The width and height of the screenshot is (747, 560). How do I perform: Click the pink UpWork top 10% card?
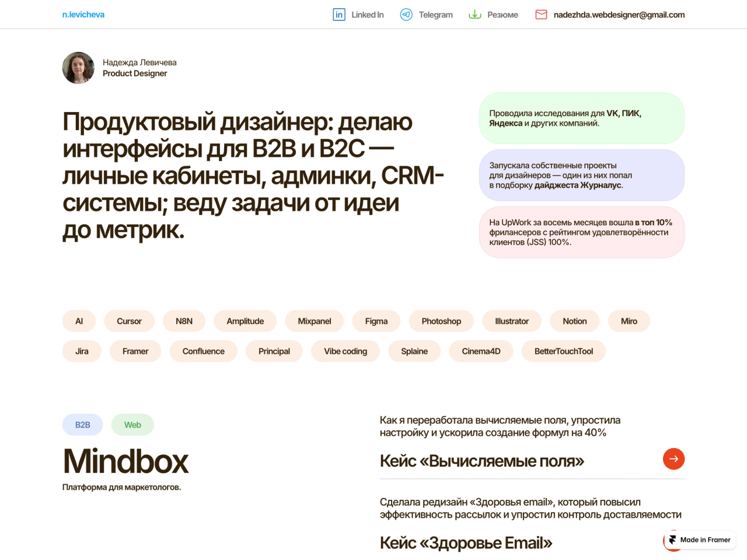(582, 232)
